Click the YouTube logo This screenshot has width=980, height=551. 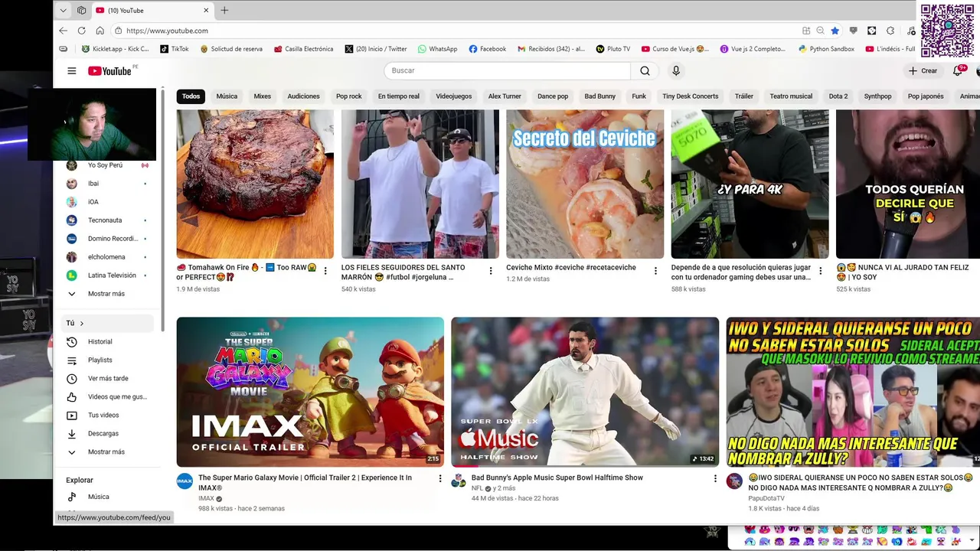click(x=109, y=71)
